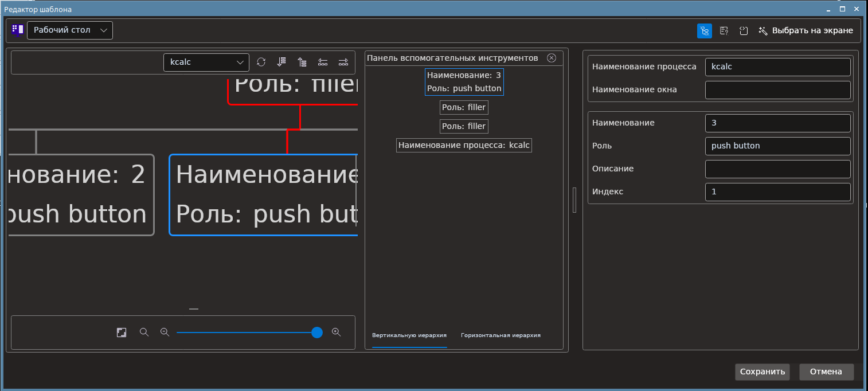This screenshot has width=868, height=391.
Task: Open the Рабочий стол dropdown
Action: tap(70, 30)
